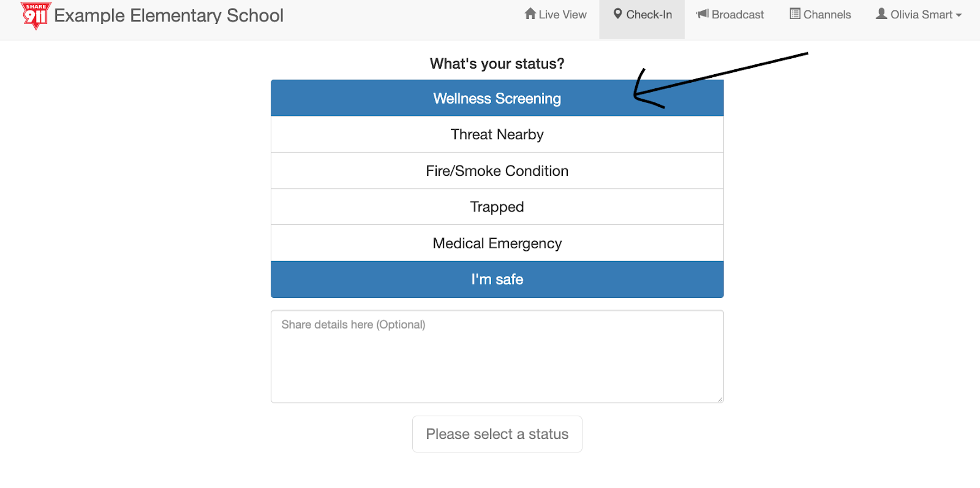This screenshot has width=980, height=488.
Task: Click the megaphone Broadcast icon
Action: click(703, 13)
